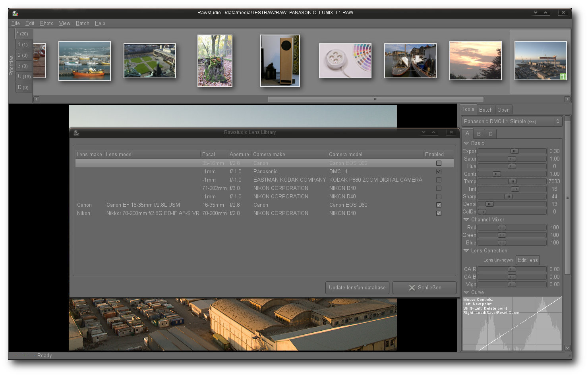Open the File menu
The height and width of the screenshot is (376, 588).
tap(15, 23)
